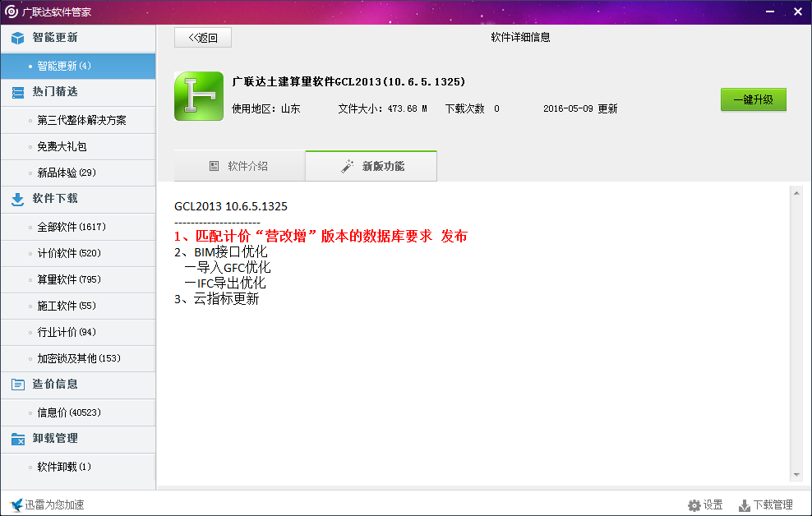The width and height of the screenshot is (812, 516).
Task: Click the 2016-05-09 更新 date text
Action: 580,108
